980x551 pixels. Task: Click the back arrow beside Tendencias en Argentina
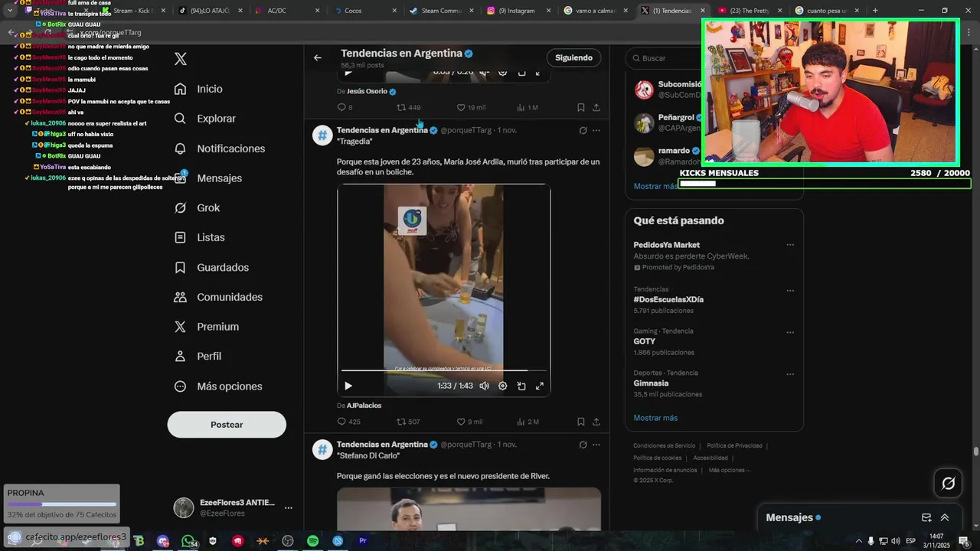point(318,58)
